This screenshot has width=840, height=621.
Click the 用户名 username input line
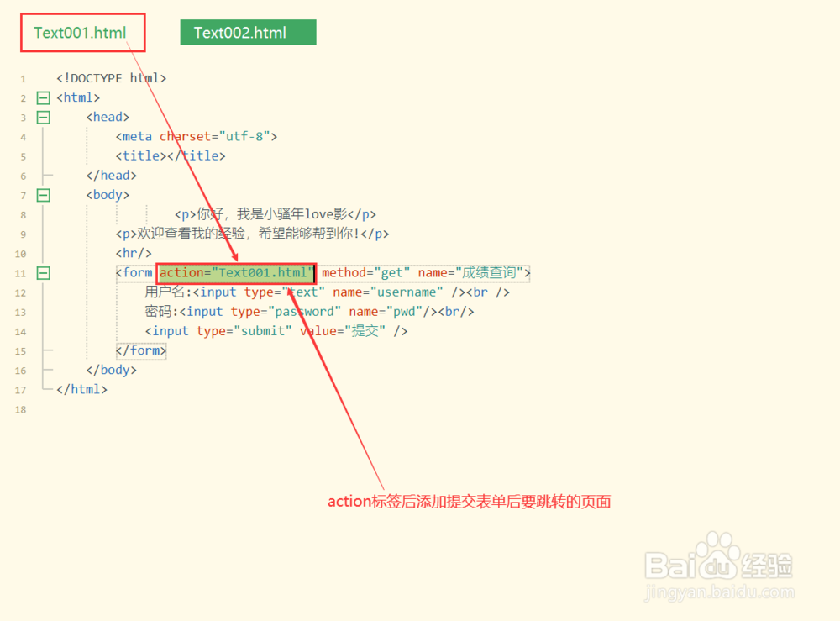(327, 292)
